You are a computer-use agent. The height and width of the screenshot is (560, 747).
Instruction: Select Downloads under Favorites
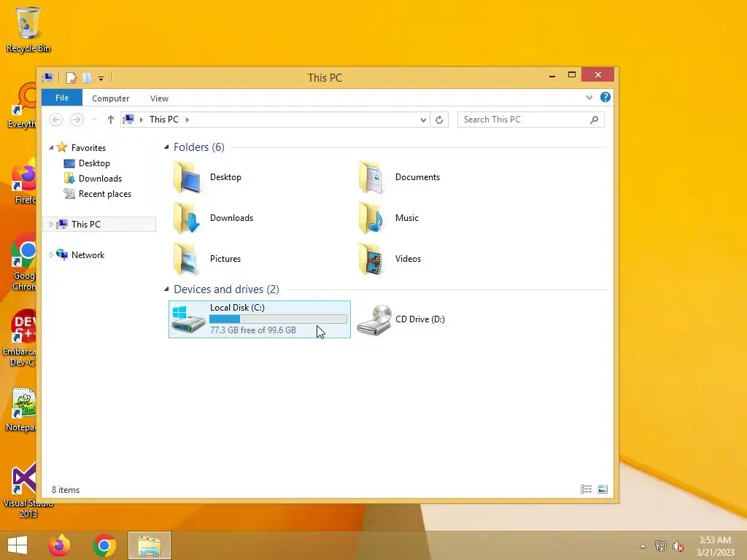[x=100, y=179]
